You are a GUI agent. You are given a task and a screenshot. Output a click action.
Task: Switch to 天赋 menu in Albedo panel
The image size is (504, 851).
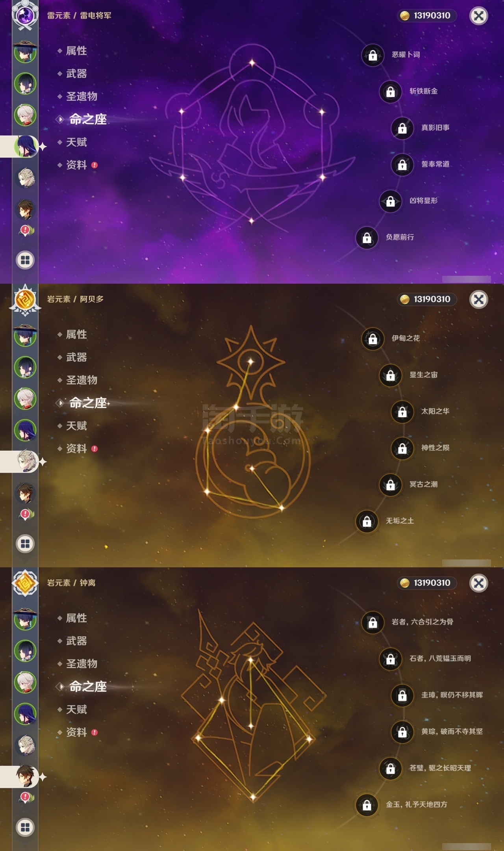76,426
